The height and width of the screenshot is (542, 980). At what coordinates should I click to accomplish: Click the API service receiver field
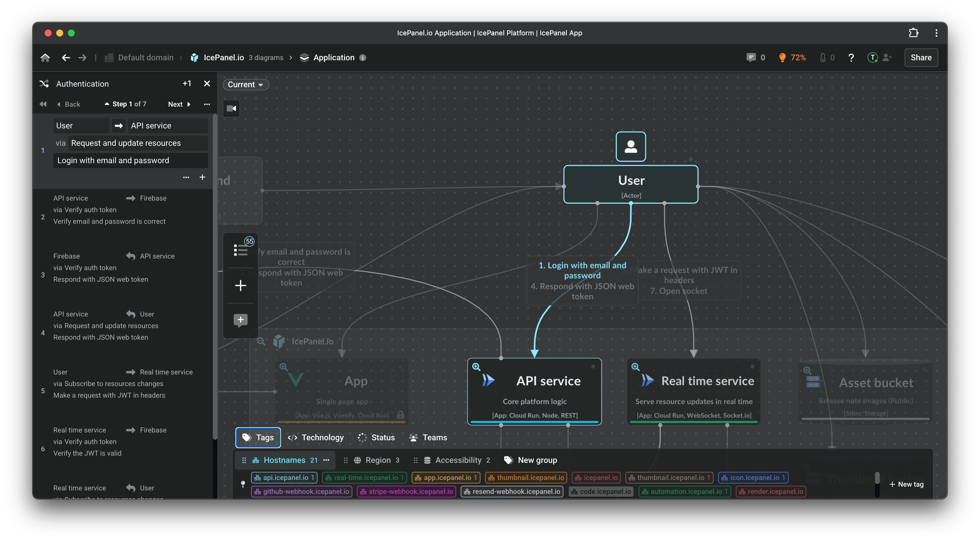pyautogui.click(x=168, y=126)
